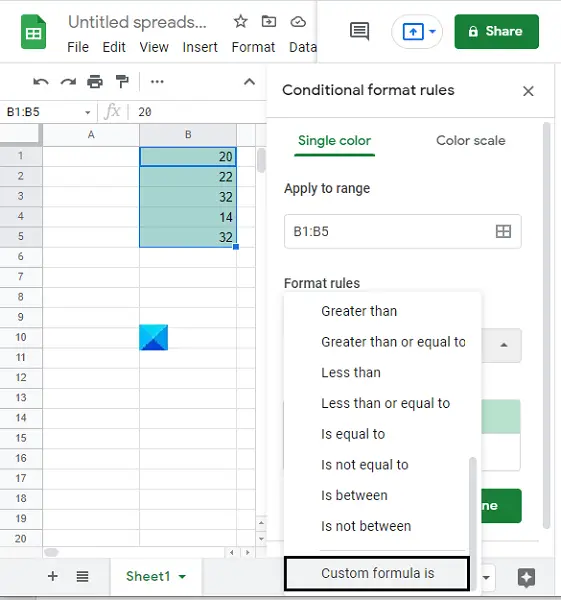Open the Explore icon at bottom right
The image size is (561, 600).
pos(526,577)
